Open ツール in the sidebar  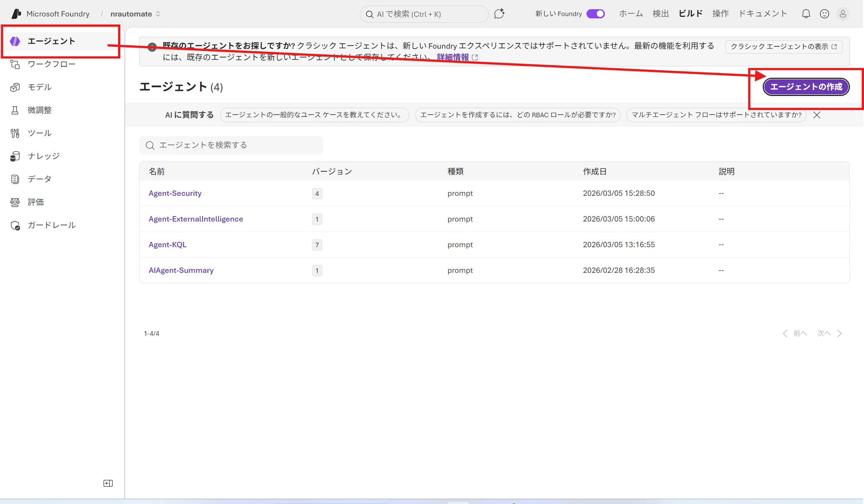tap(39, 133)
